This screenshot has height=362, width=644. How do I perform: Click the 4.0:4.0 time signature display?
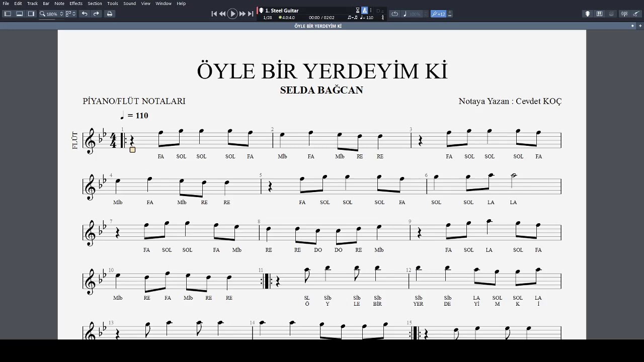(x=287, y=18)
